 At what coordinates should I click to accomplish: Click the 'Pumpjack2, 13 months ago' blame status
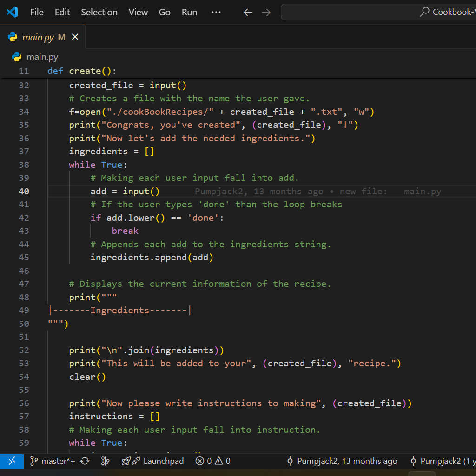tap(342, 461)
